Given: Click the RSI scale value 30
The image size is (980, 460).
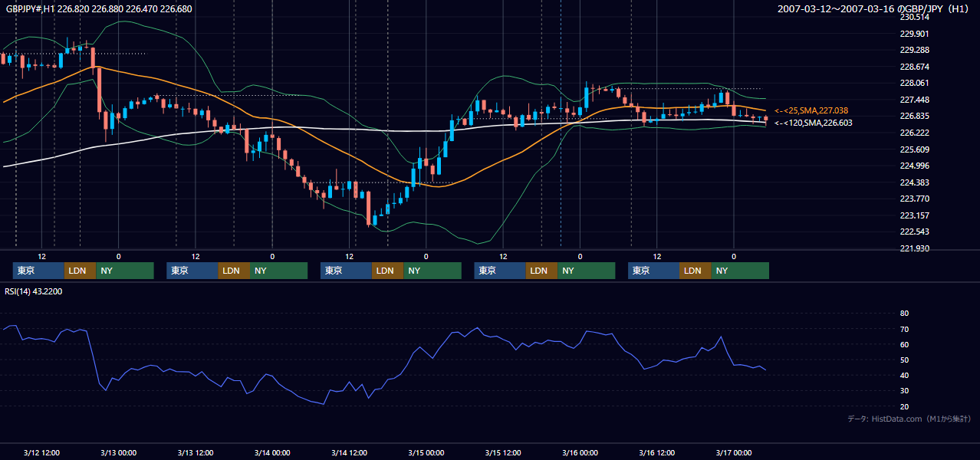Looking at the screenshot, I should [x=904, y=391].
